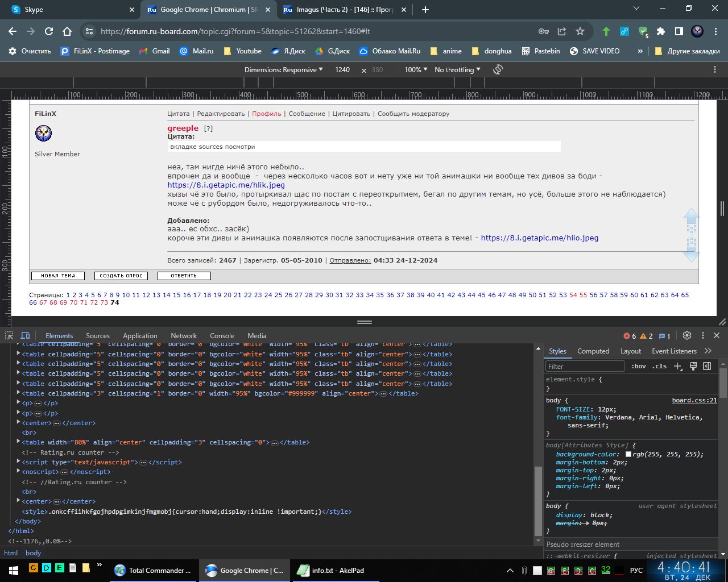Open the Network DevTools tab
This screenshot has height=582, width=728.
[x=184, y=336]
